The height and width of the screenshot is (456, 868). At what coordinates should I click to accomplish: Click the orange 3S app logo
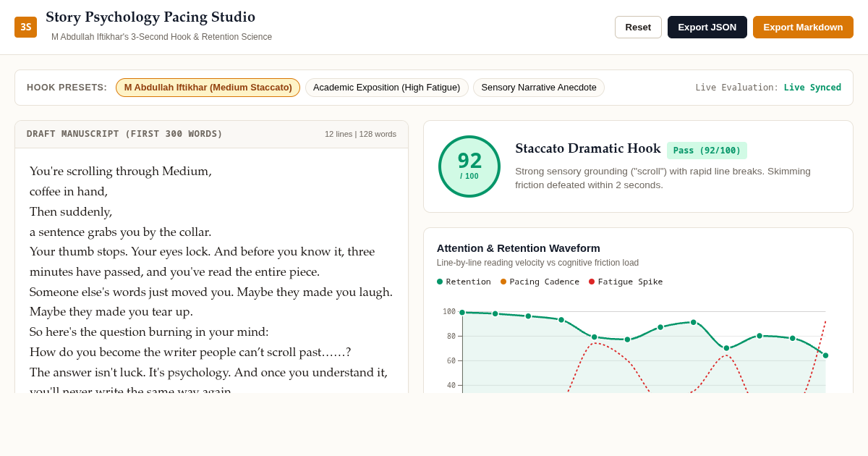click(x=25, y=28)
